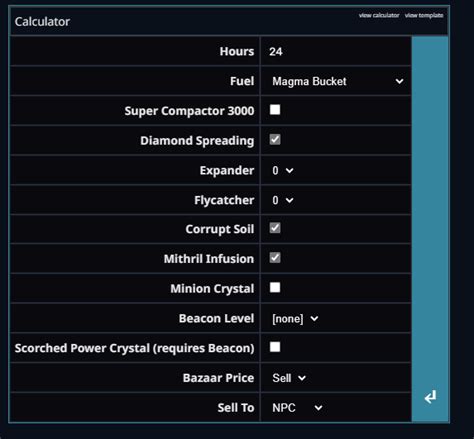Open the Fuel dropdown showing Magma Bucket
474x439 pixels.
click(338, 81)
